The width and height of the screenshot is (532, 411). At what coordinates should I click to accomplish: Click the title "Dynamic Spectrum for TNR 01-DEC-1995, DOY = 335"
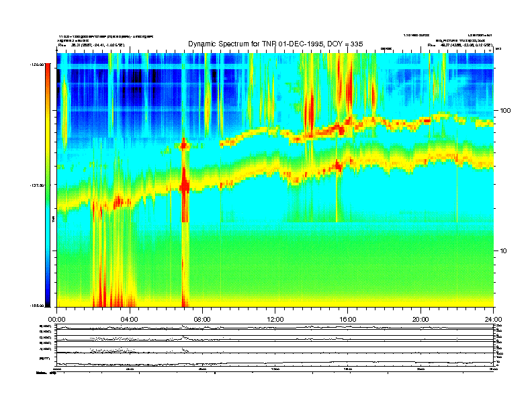pos(275,44)
